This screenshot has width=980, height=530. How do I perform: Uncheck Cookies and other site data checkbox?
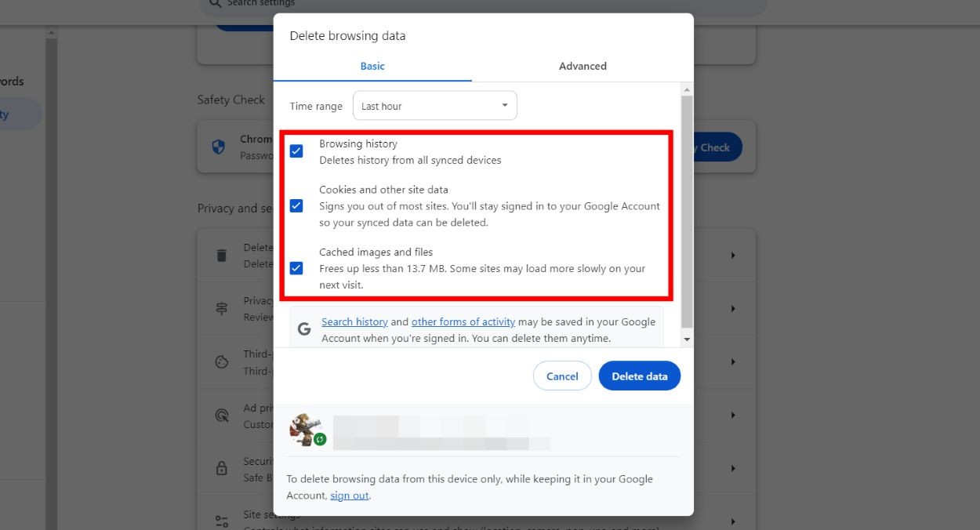click(296, 205)
